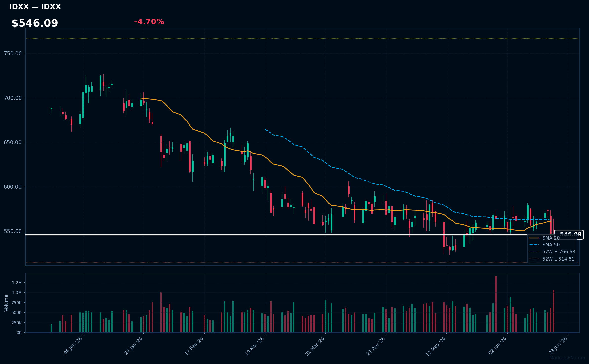This screenshot has width=589, height=364.
Task: Click the -4.70% change figure
Action: click(x=149, y=22)
